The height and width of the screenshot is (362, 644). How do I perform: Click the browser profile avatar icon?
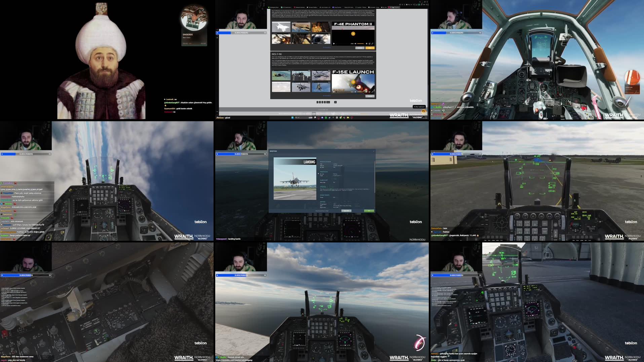coord(422,4)
